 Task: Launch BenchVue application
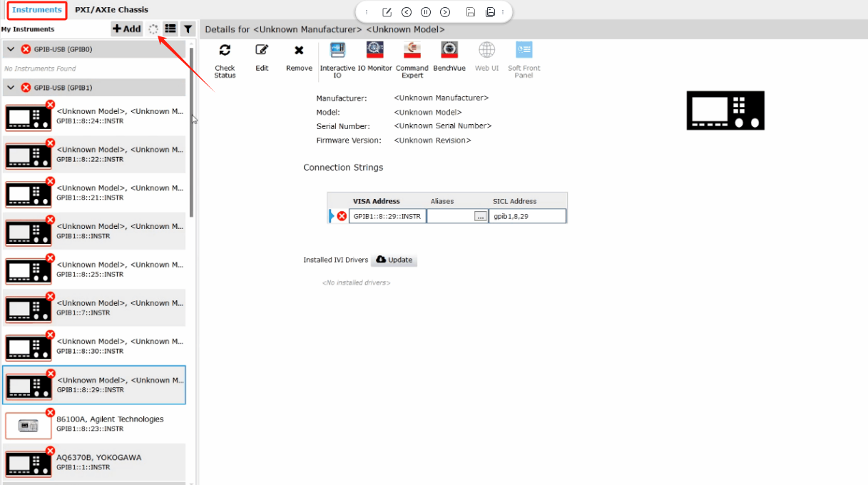point(449,51)
